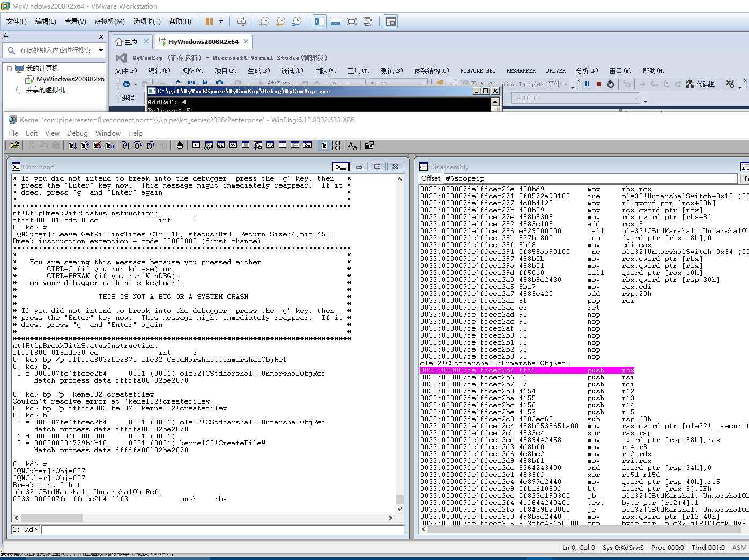The height and width of the screenshot is (560, 749).
Task: Toggle Source Mode off (101) in WinDbg toolbar
Action: 336,145
